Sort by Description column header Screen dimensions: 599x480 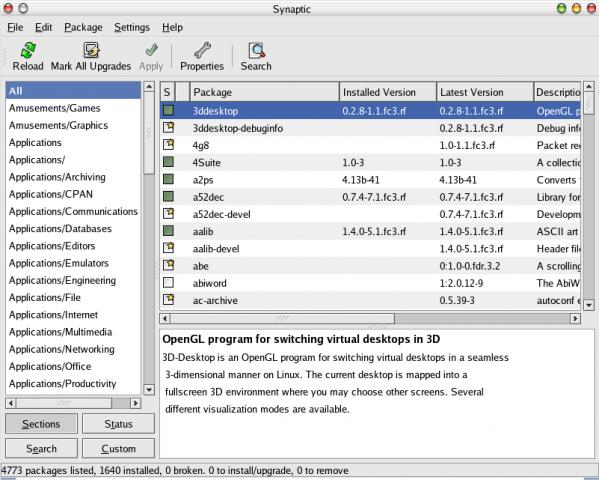tap(557, 92)
